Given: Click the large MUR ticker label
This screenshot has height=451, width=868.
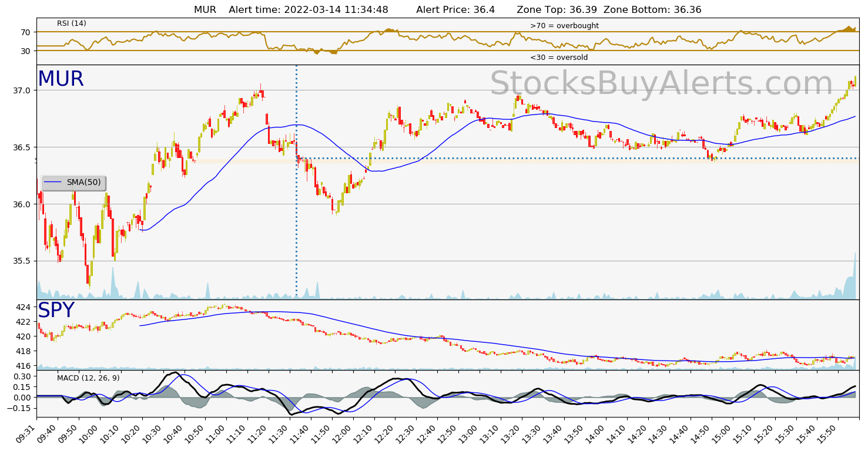Looking at the screenshot, I should click(61, 79).
